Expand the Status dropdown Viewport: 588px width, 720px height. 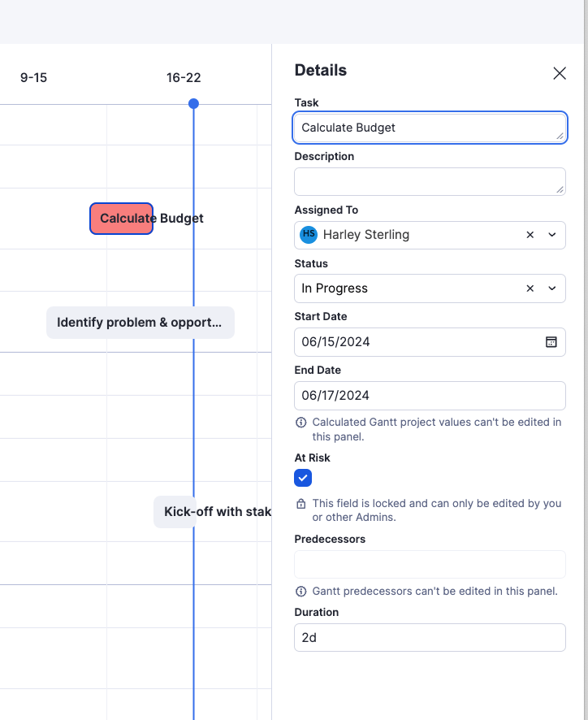[552, 288]
